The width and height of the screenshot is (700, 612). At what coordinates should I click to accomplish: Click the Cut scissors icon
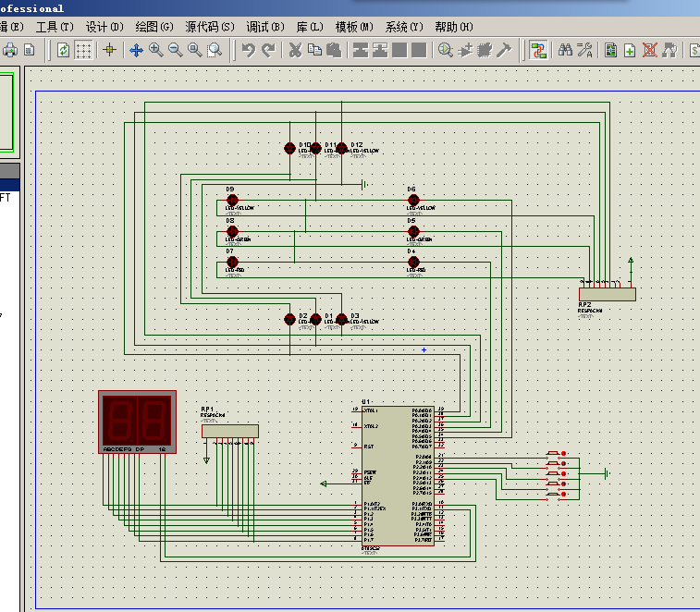pos(296,50)
